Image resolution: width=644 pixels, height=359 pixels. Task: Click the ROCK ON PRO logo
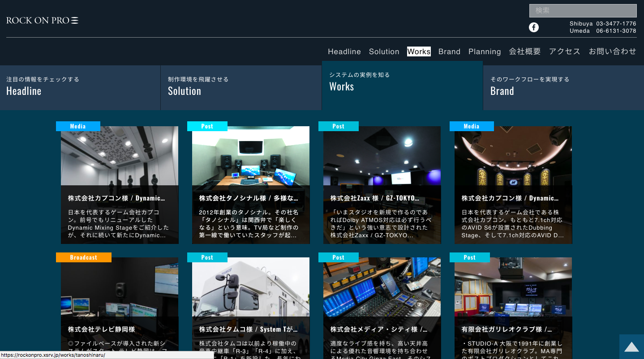pyautogui.click(x=43, y=20)
